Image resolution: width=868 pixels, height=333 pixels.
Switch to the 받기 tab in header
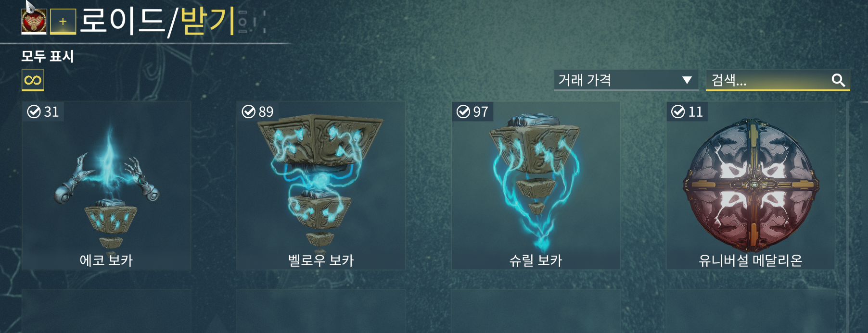coord(207,21)
